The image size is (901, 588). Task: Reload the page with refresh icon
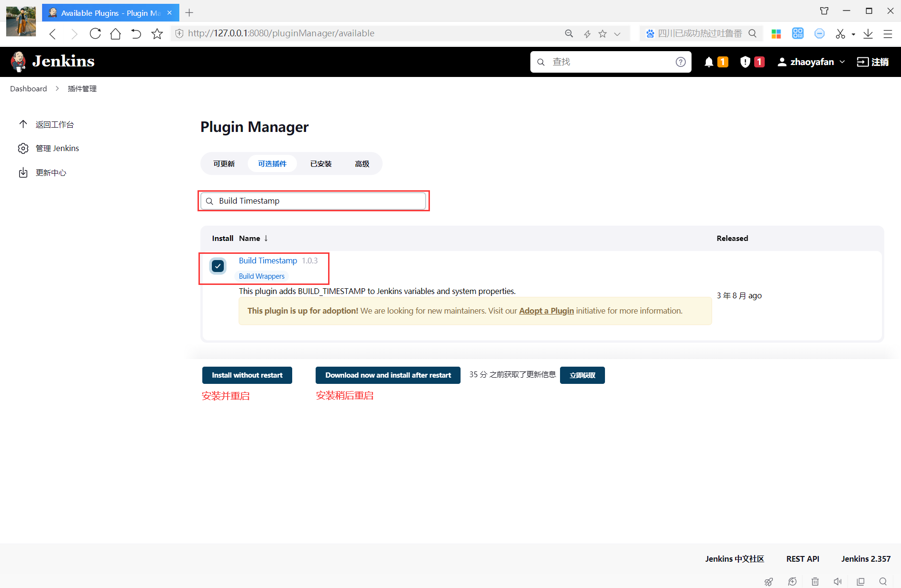95,33
